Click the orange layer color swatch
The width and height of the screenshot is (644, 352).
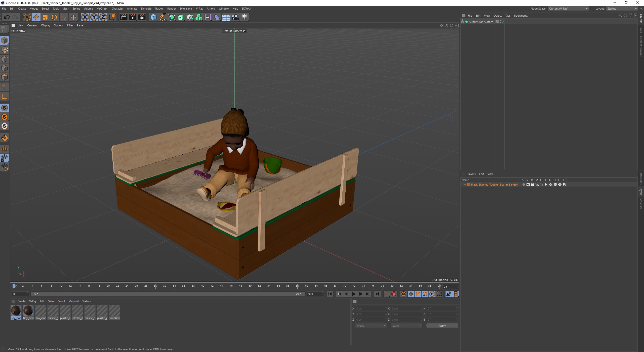(468, 185)
